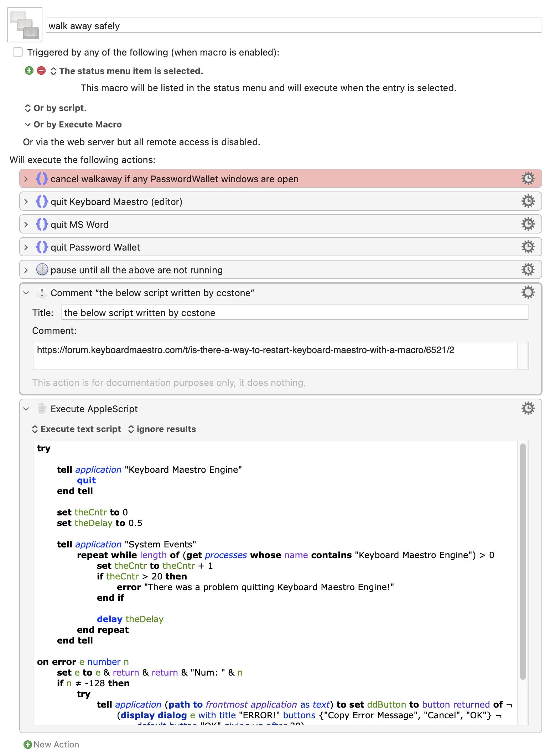Click the AppleScript editor vertical scrollbar
Screen dimensions: 550x756
[x=523, y=561]
